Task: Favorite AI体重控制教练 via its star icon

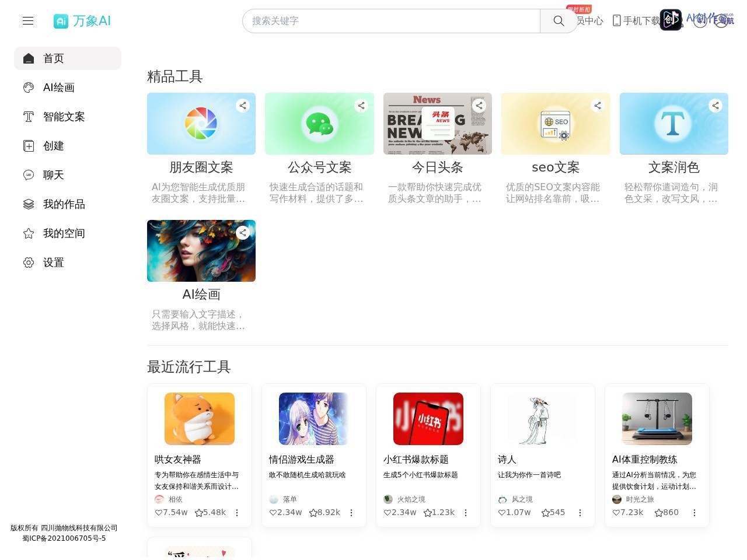Action: (658, 513)
